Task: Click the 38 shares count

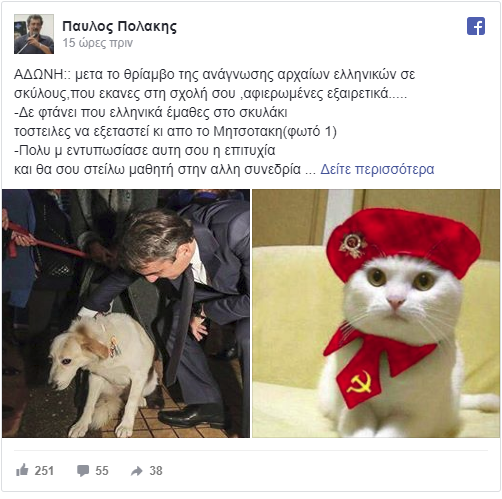Action: (x=156, y=471)
